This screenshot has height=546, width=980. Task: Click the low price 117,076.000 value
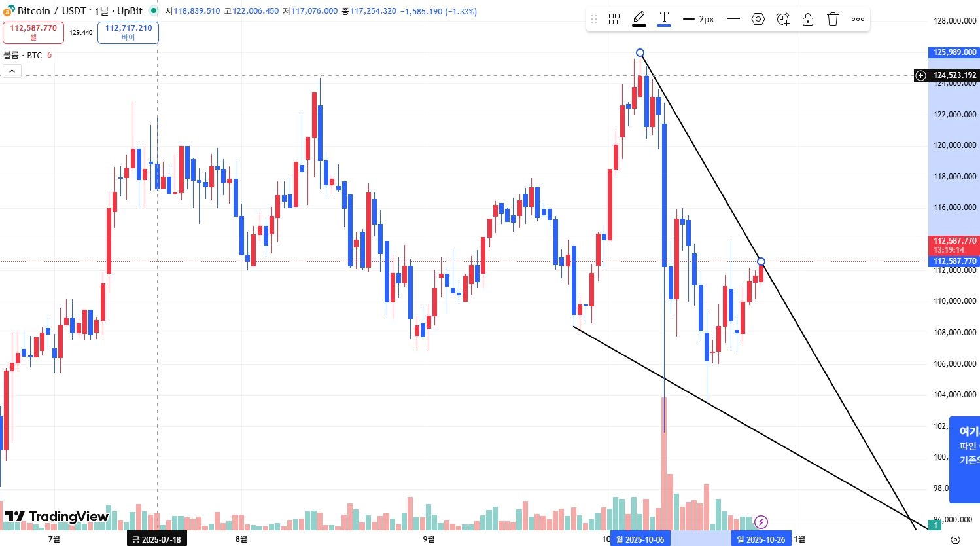click(x=314, y=11)
